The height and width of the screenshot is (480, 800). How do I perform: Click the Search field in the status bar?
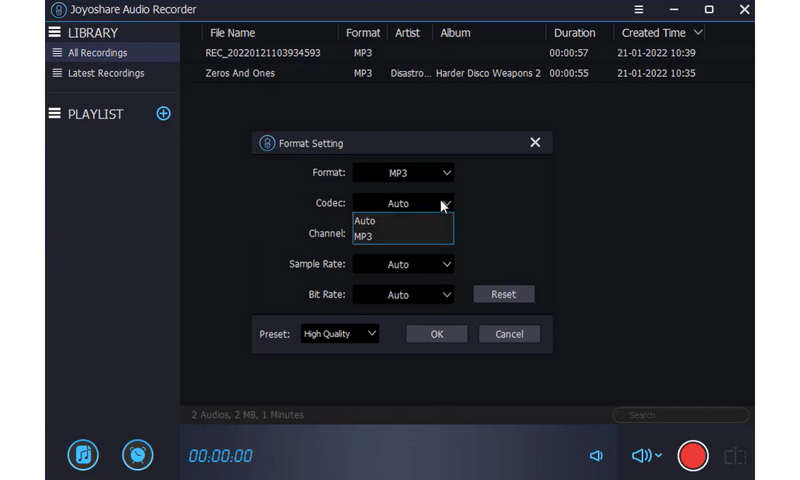681,415
